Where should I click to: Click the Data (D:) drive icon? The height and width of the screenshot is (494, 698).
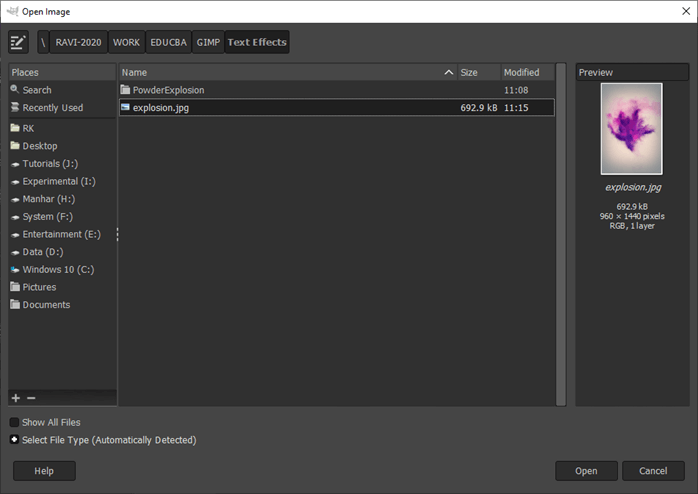pos(15,253)
